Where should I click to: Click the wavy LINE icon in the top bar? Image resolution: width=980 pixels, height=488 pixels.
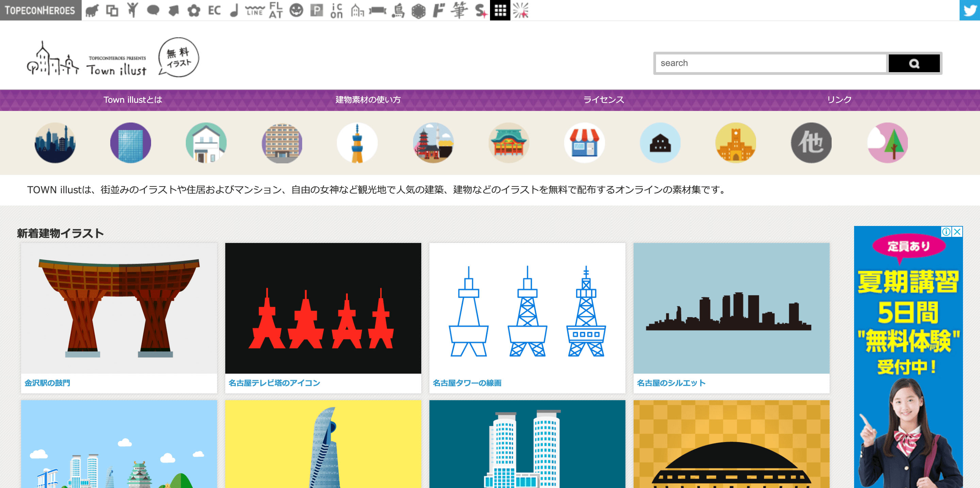coord(255,10)
